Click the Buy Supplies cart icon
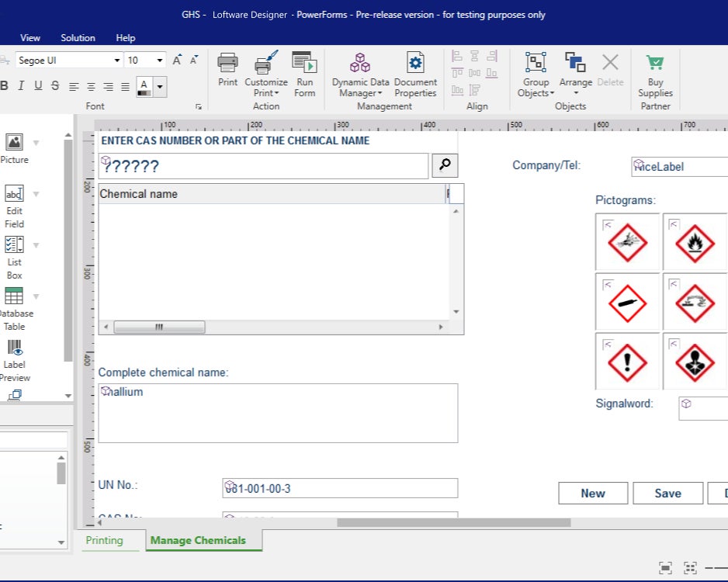This screenshot has height=582, width=728. pyautogui.click(x=655, y=64)
